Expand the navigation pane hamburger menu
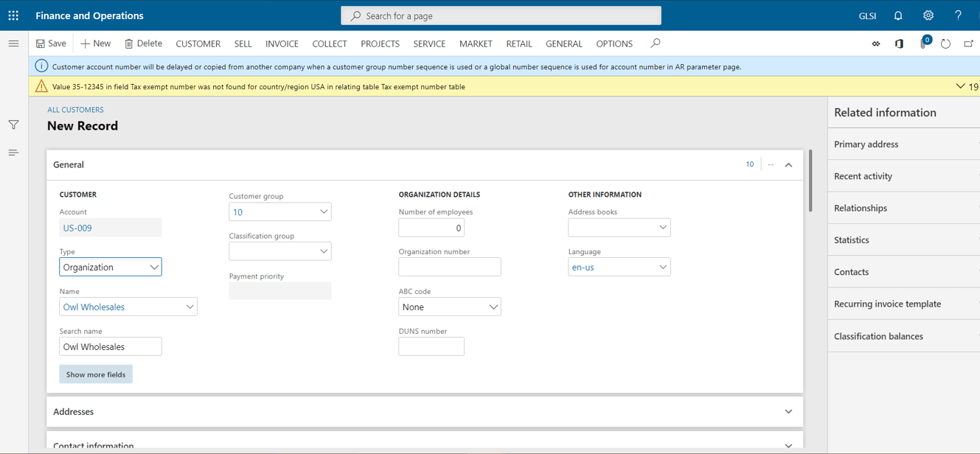 (x=13, y=43)
